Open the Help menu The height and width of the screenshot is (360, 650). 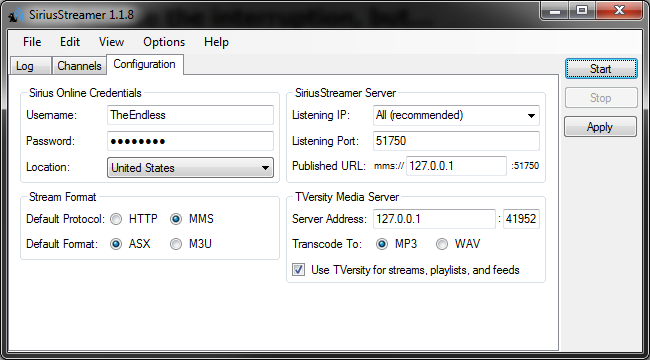[x=216, y=42]
